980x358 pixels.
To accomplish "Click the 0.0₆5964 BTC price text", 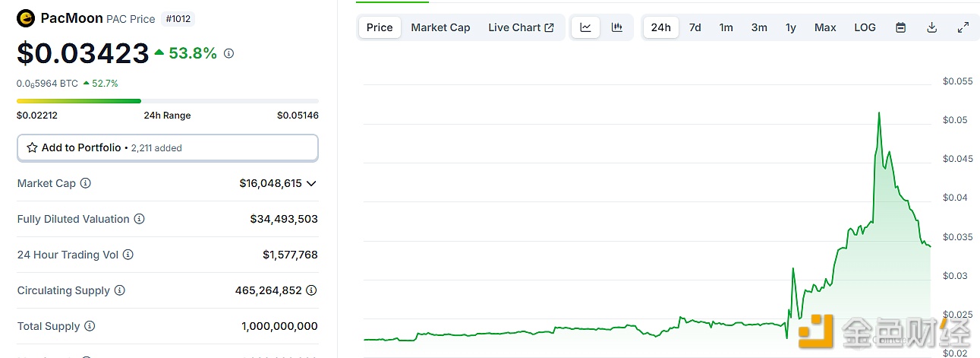I will (x=47, y=84).
